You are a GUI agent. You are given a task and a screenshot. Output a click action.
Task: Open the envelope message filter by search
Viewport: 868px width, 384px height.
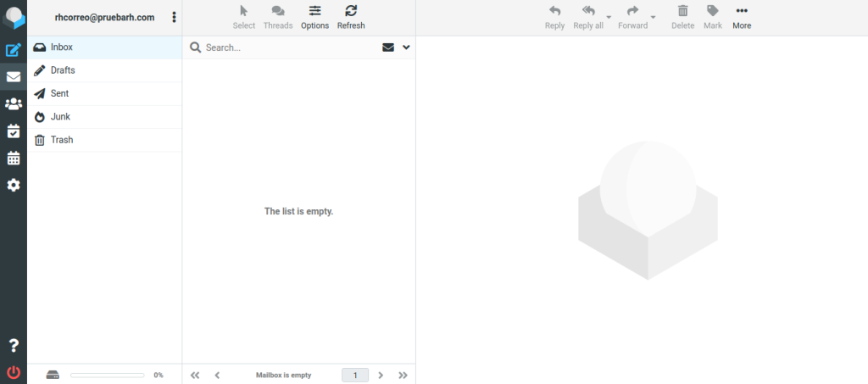[x=388, y=47]
